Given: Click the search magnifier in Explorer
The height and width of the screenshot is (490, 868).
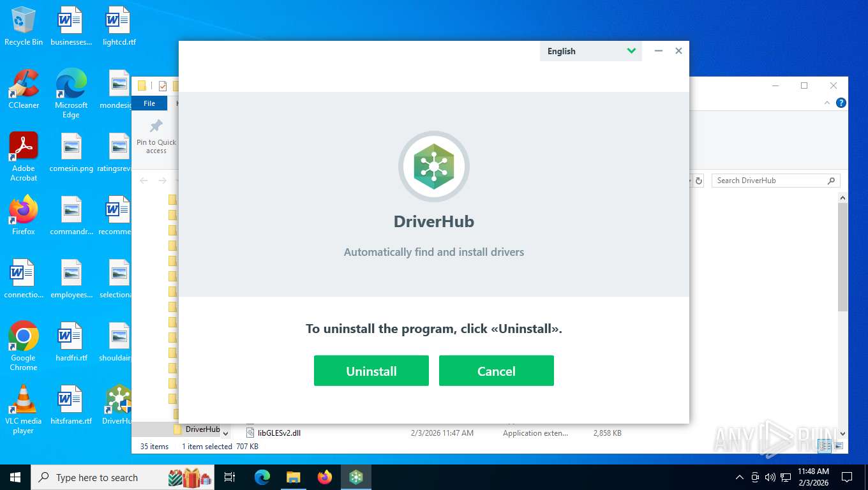Looking at the screenshot, I should point(831,181).
